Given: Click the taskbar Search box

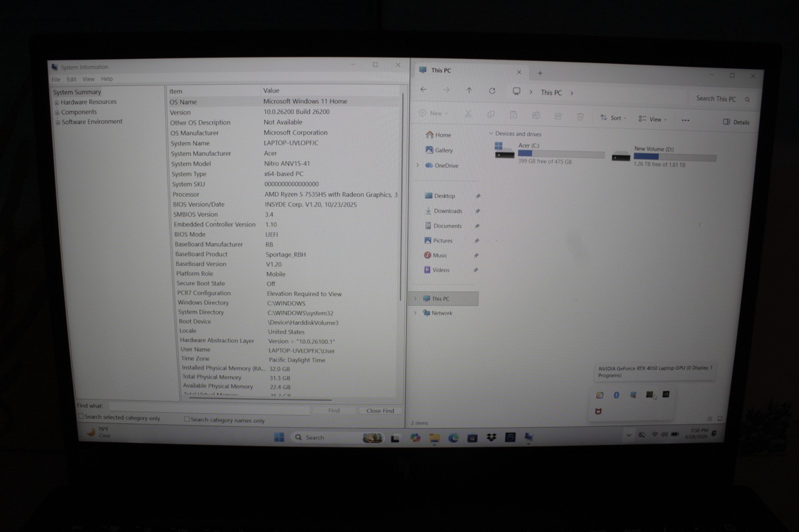Looking at the screenshot, I should tap(338, 438).
